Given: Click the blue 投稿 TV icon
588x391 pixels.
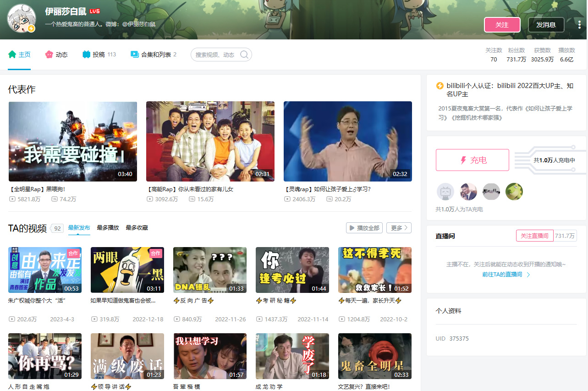Looking at the screenshot, I should coord(87,55).
